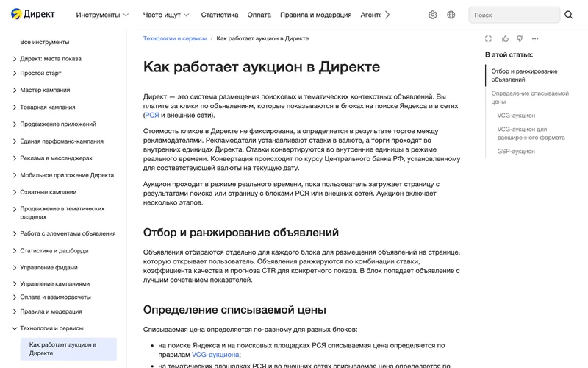Open the РСЯ link in the intro
The height and width of the screenshot is (368, 588).
coord(152,115)
